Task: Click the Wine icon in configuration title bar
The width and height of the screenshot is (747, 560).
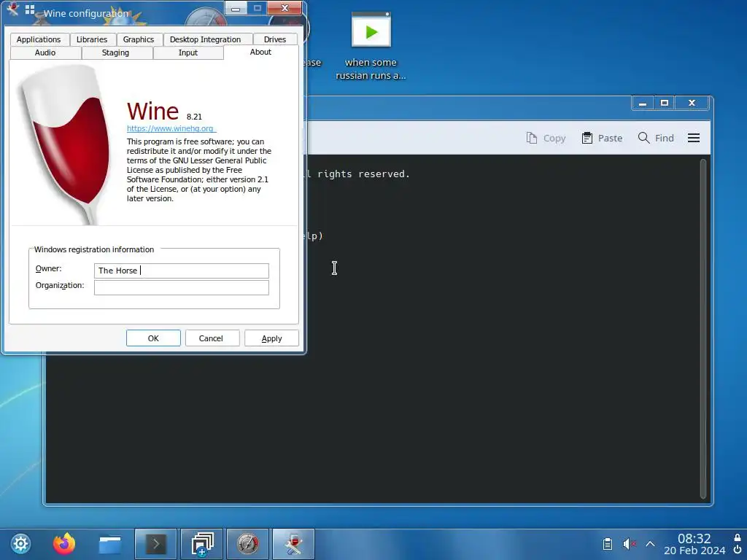Action: tap(12, 9)
